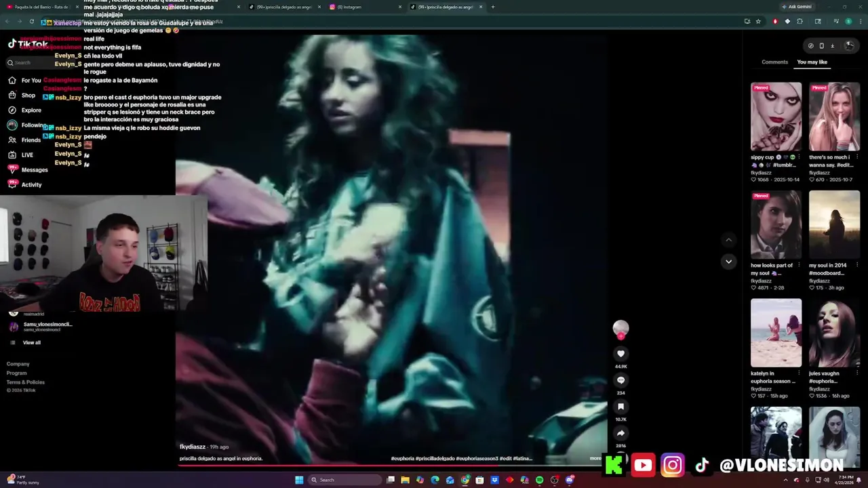Open the my soul in 2014 video thumbnail
Screen dimensions: 868x488
(834, 224)
